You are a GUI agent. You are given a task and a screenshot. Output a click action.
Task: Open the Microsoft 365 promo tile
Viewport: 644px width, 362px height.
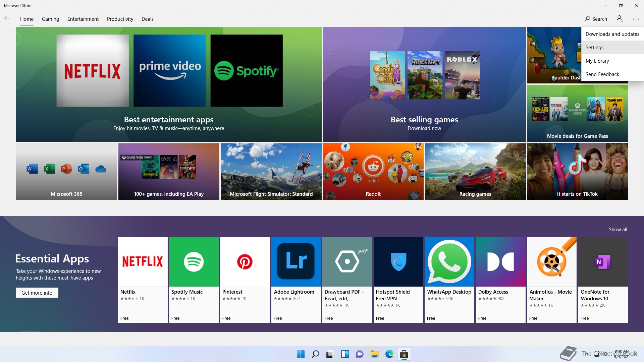point(66,171)
